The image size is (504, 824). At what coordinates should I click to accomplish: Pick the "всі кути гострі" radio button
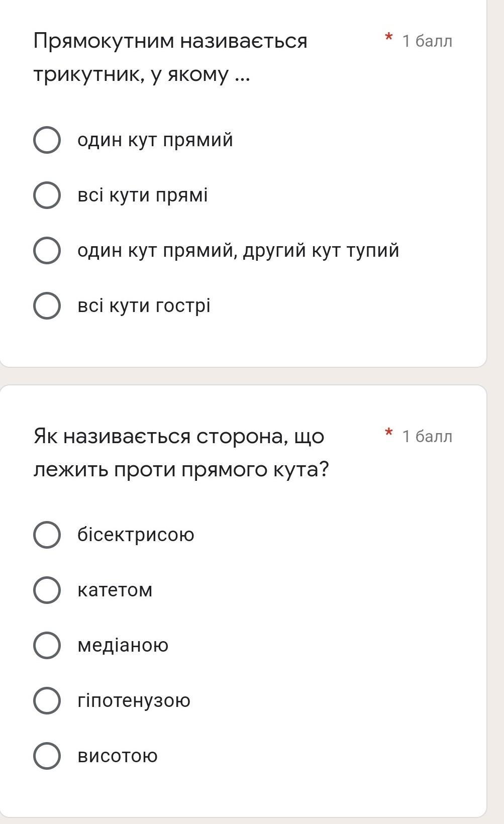coord(47,305)
